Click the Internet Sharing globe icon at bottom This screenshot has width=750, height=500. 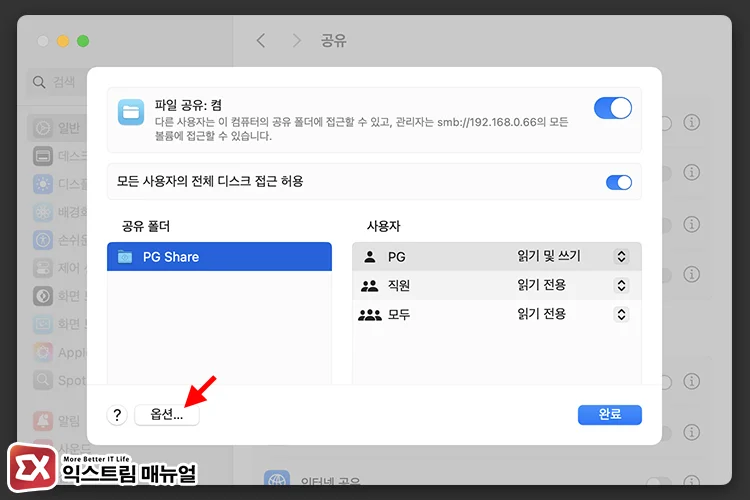pos(277,478)
